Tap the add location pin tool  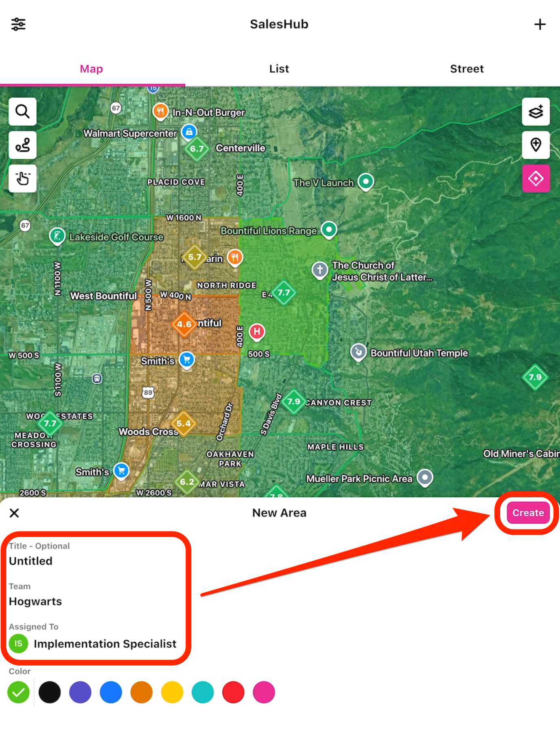[x=536, y=145]
